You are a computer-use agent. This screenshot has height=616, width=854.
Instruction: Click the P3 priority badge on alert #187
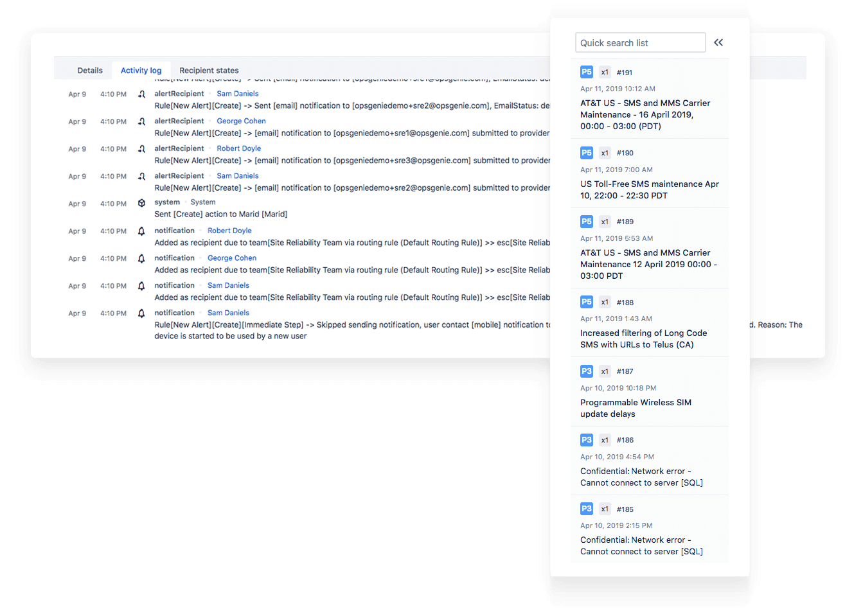point(586,371)
